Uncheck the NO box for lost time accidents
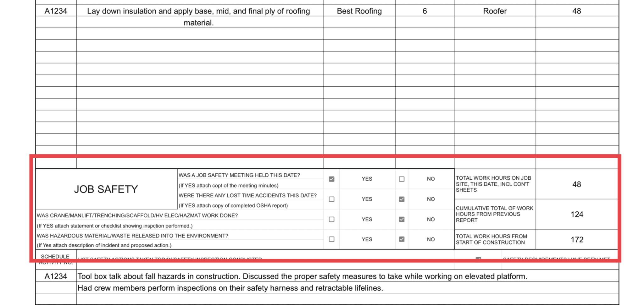Image resolution: width=644 pixels, height=305 pixels. [x=402, y=199]
